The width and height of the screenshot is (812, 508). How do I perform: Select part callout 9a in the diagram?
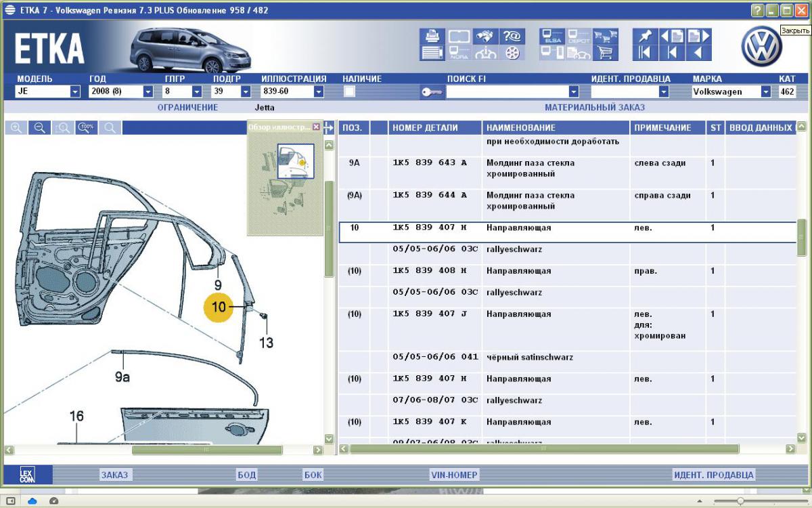pyautogui.click(x=122, y=377)
